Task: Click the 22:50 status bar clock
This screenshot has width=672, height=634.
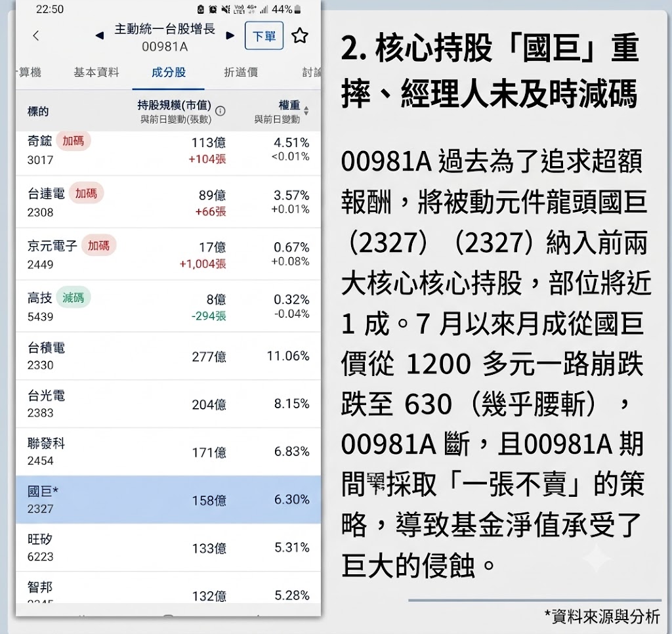Action: click(50, 9)
